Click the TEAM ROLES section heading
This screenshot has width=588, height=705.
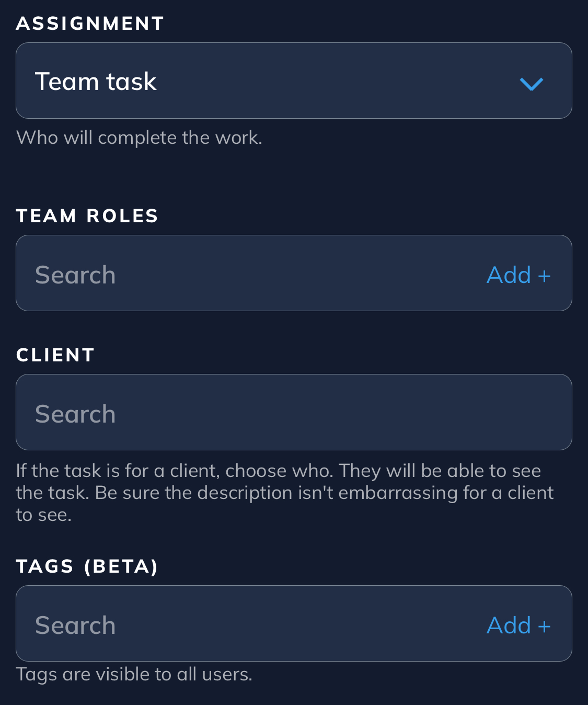tap(87, 216)
